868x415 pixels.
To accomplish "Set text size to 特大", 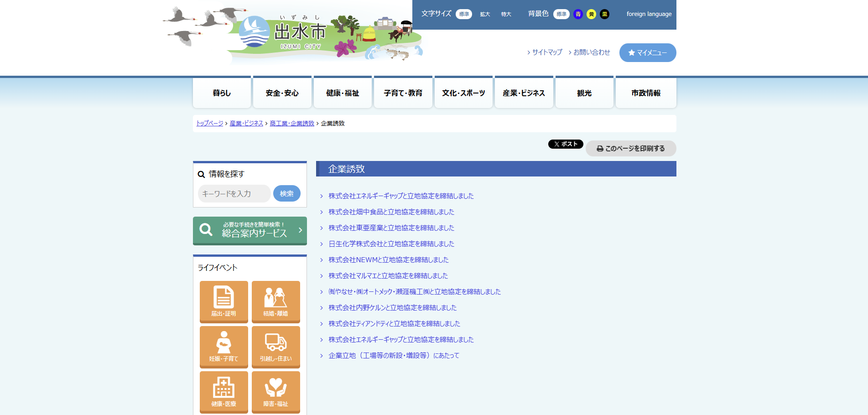I will point(506,14).
